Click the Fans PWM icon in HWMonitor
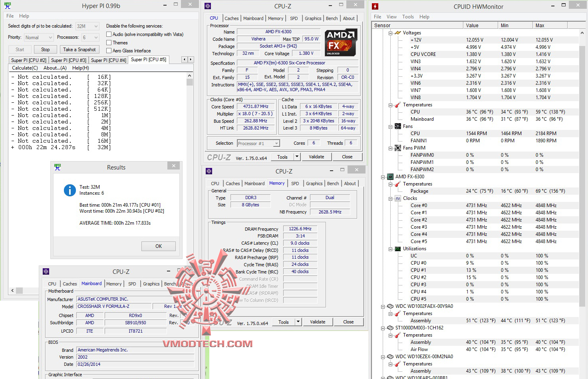 point(398,148)
